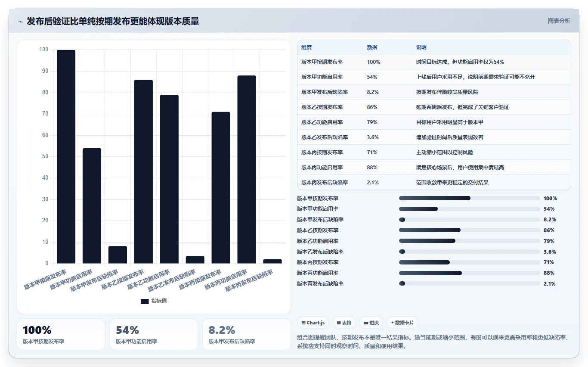The image size is (588, 367).
Task: Click description 增加验证时间后质量表现改善
Action: [449, 137]
